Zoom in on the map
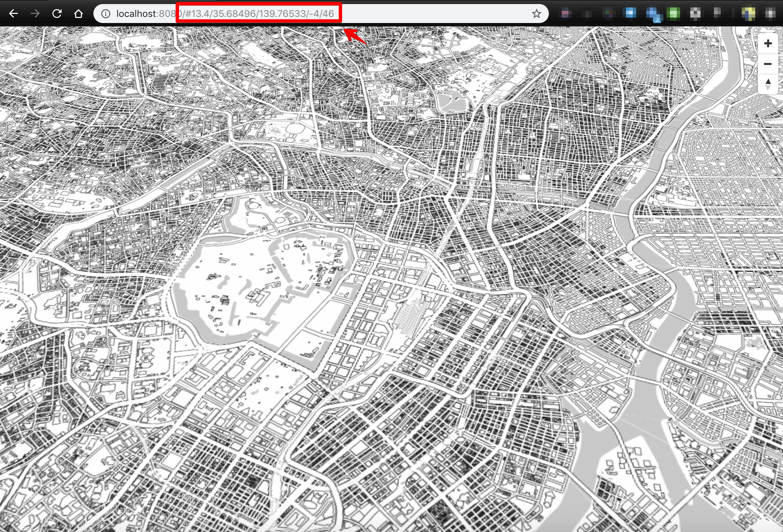The width and height of the screenshot is (783, 532). click(x=768, y=43)
